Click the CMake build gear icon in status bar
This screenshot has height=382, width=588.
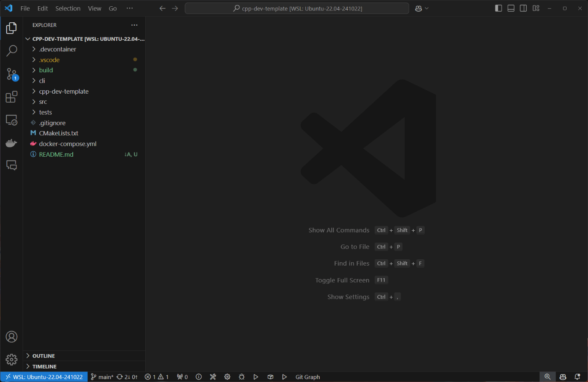227,377
